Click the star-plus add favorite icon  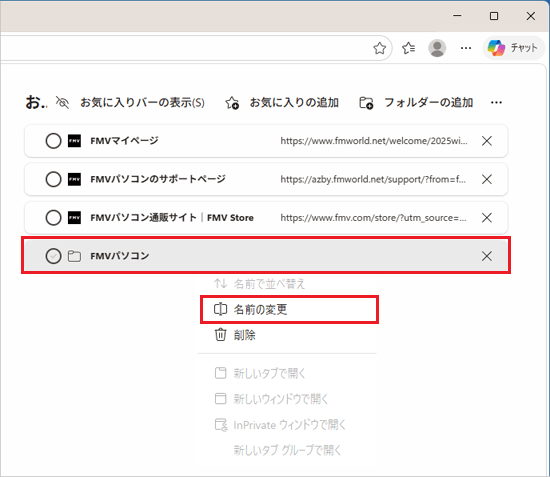tap(232, 103)
